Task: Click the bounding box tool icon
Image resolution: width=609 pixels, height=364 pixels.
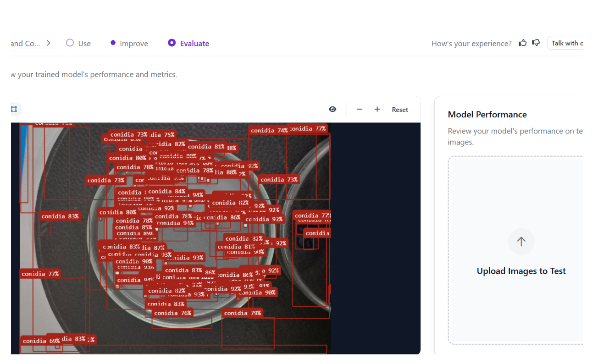Action: [14, 109]
